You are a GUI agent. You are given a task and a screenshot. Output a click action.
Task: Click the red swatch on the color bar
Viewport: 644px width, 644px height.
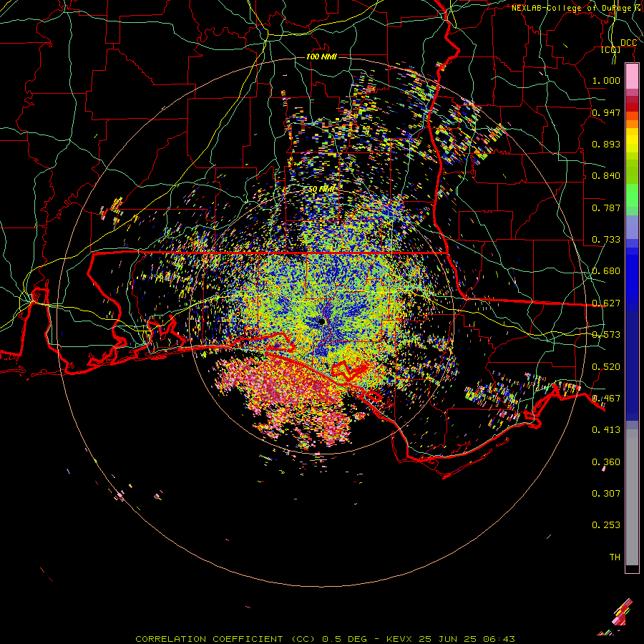click(x=632, y=107)
